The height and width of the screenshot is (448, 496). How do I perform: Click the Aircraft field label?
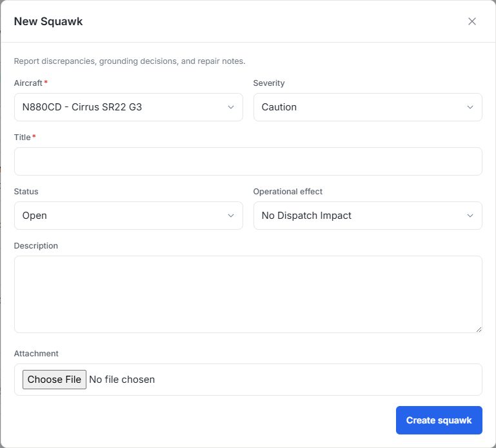[28, 83]
